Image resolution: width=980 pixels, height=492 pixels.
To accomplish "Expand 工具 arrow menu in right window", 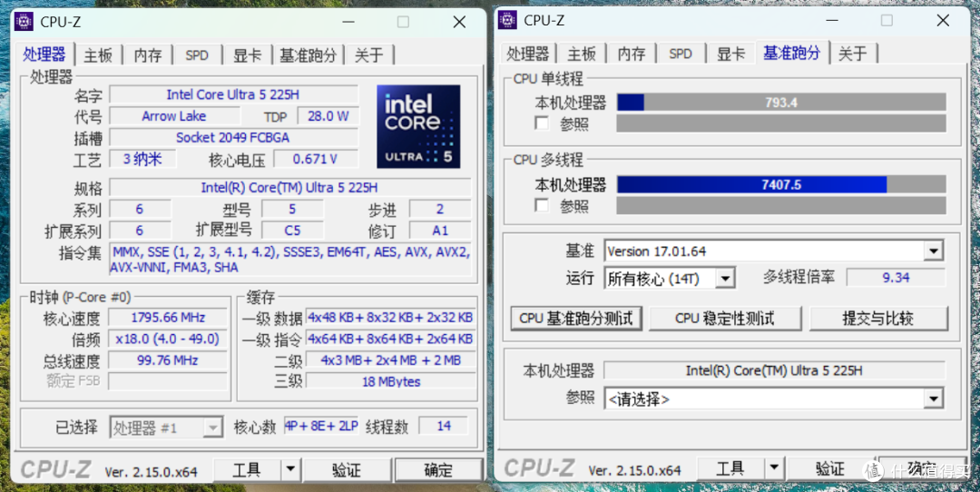I will [774, 467].
